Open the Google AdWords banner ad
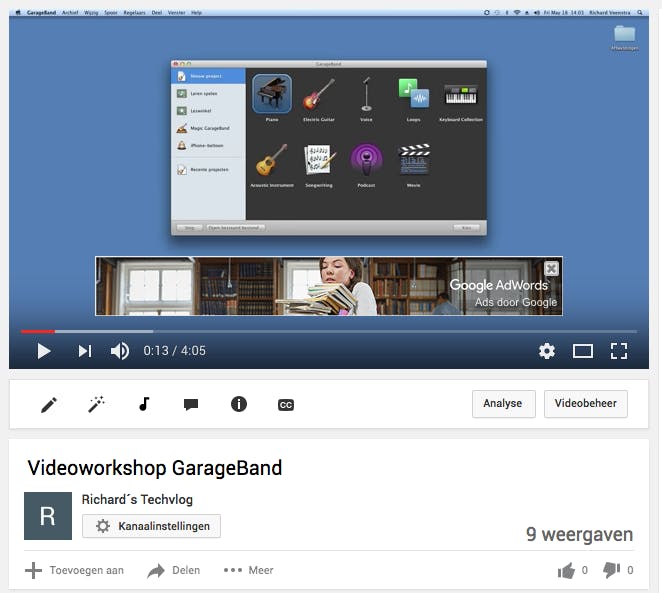Viewport: 662px width, 593px height. (328, 286)
